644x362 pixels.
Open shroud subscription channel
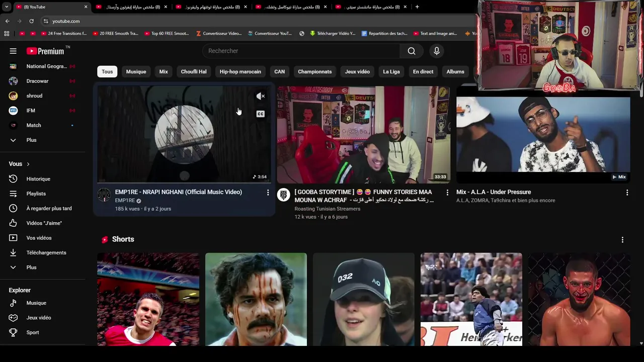(x=42, y=96)
